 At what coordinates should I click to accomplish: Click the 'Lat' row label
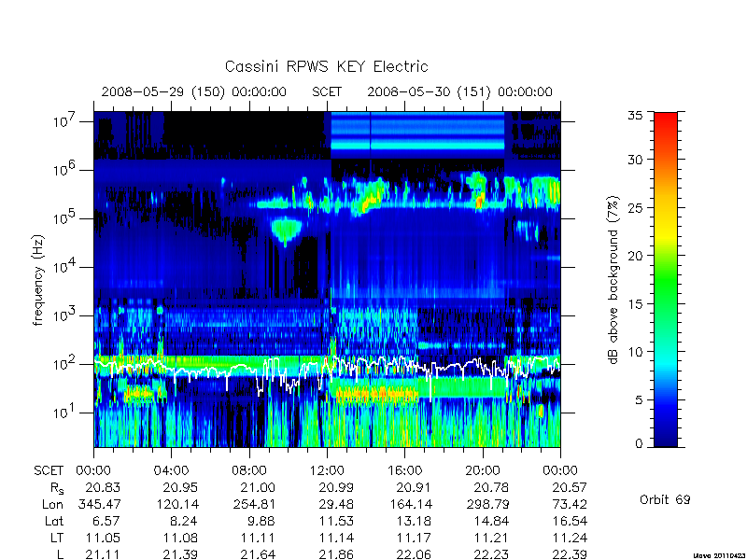[x=54, y=521]
